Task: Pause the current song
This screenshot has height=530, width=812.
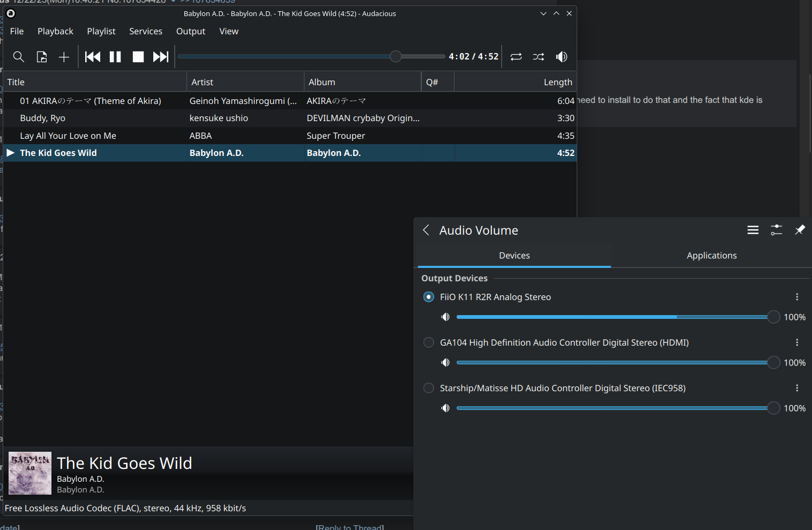Action: pos(115,57)
